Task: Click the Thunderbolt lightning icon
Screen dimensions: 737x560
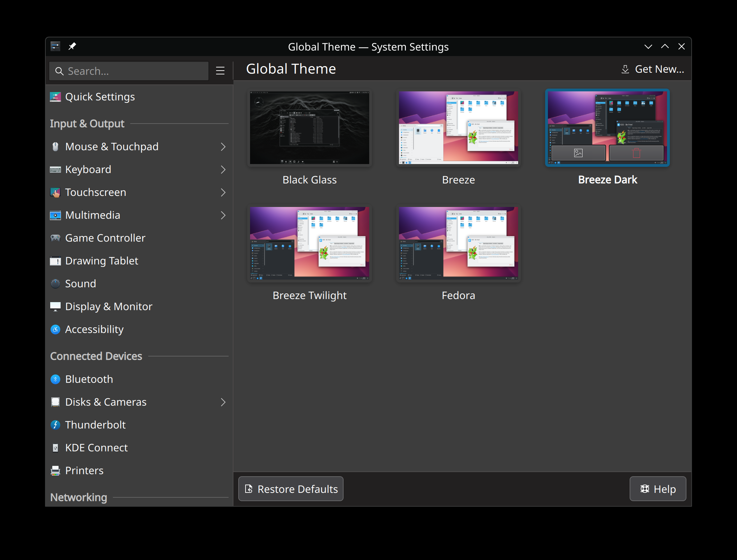Action: point(55,425)
